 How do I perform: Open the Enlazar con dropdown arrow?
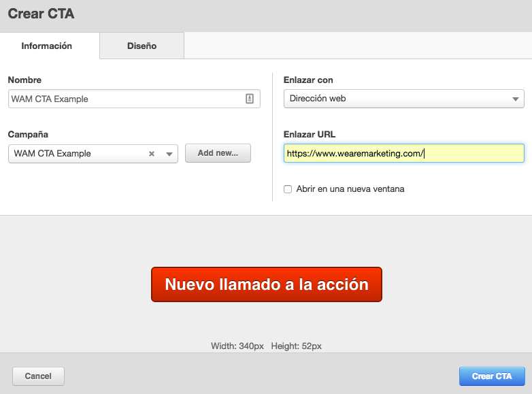515,99
